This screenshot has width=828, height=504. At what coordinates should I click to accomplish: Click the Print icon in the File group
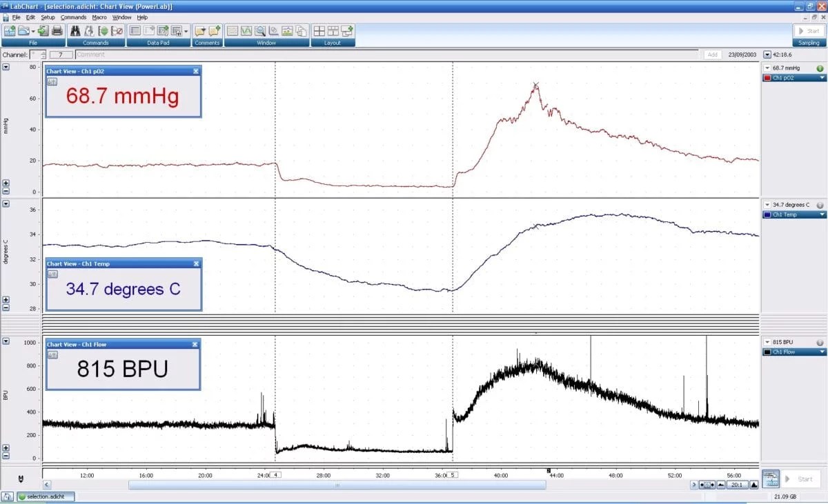pyautogui.click(x=58, y=30)
